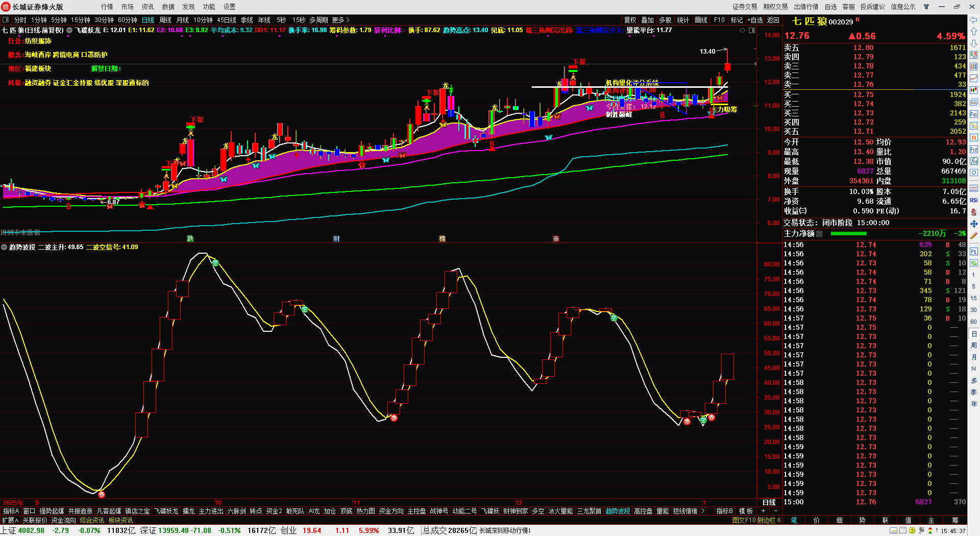This screenshot has height=536, width=980.
Task: Open the 行情 menu
Action: [107, 7]
